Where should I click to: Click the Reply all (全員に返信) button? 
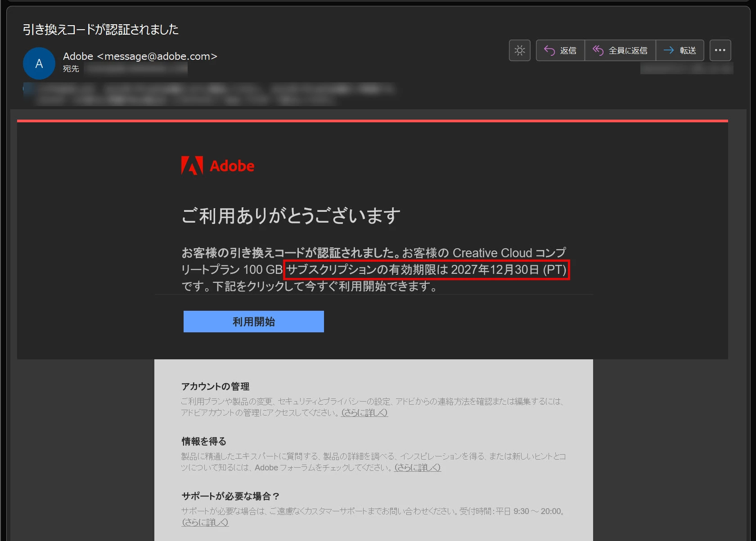620,50
